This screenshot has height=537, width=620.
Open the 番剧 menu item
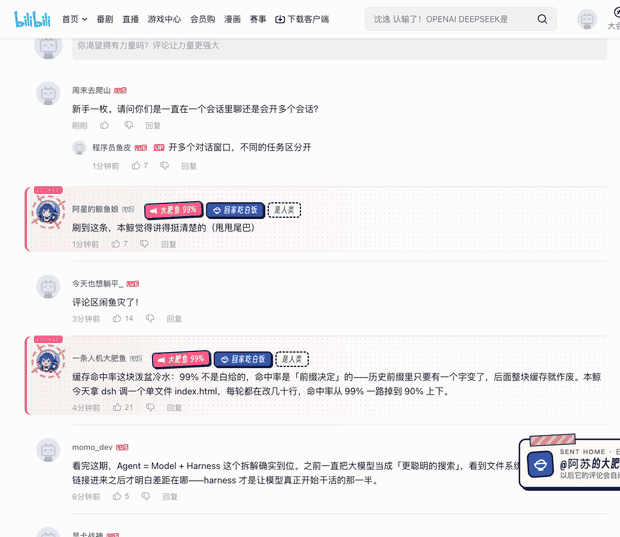tap(105, 19)
